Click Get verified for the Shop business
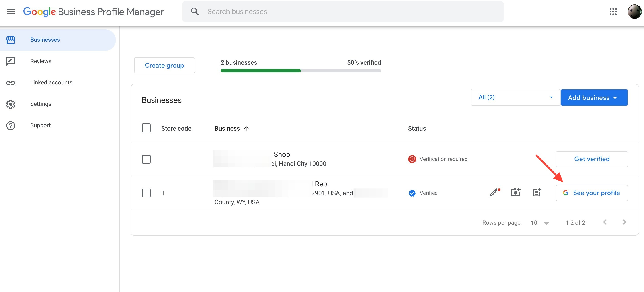644x292 pixels. pos(591,159)
